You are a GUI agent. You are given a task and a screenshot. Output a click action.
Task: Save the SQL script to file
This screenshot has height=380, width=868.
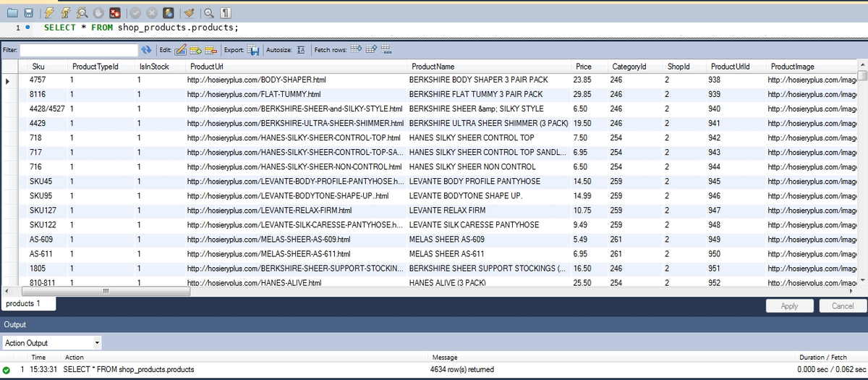tap(28, 13)
